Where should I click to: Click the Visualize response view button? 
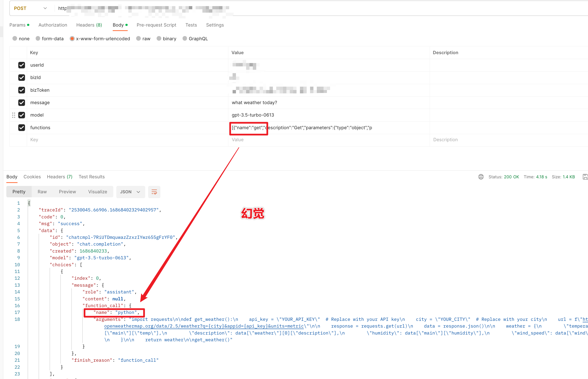click(98, 192)
